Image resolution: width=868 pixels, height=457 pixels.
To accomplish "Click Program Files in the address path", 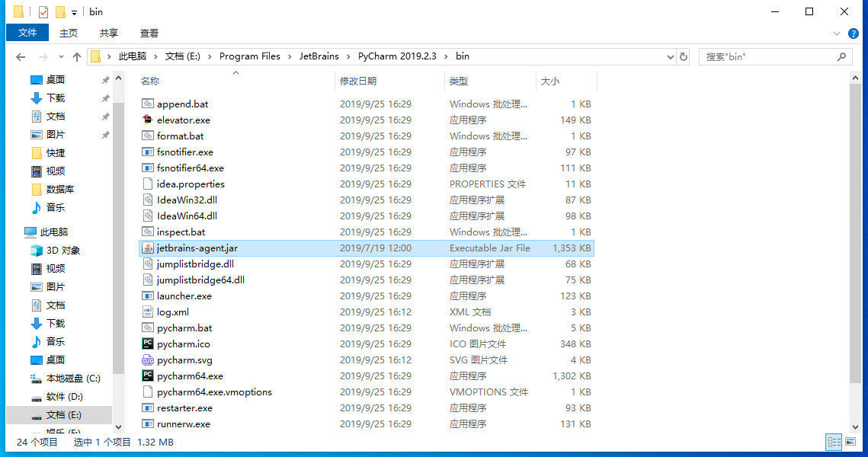I will tap(250, 56).
